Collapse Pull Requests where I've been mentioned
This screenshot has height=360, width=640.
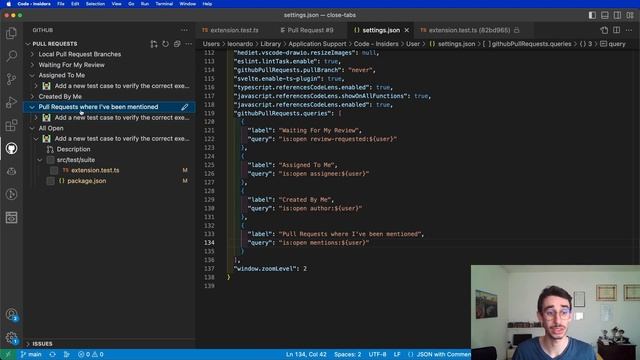tap(32, 107)
